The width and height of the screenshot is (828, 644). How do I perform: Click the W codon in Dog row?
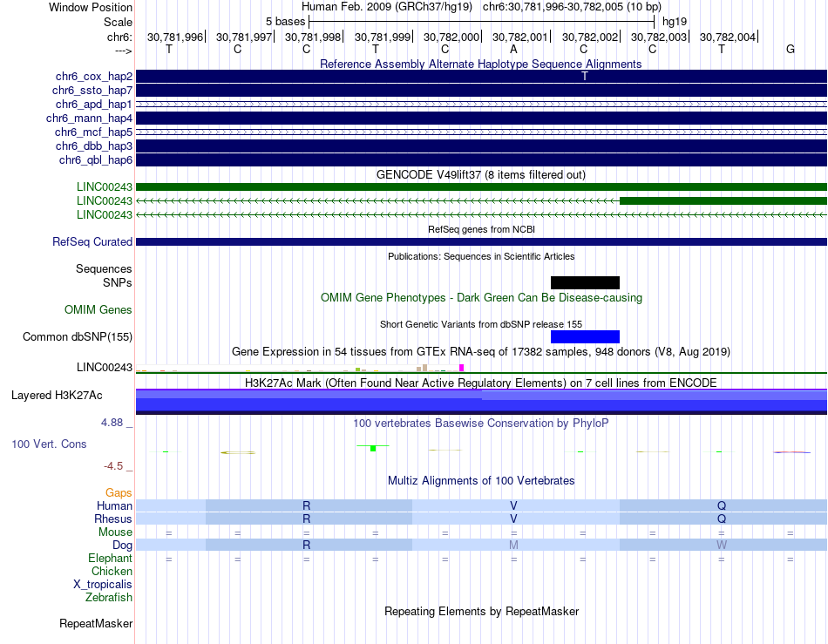[x=722, y=545]
